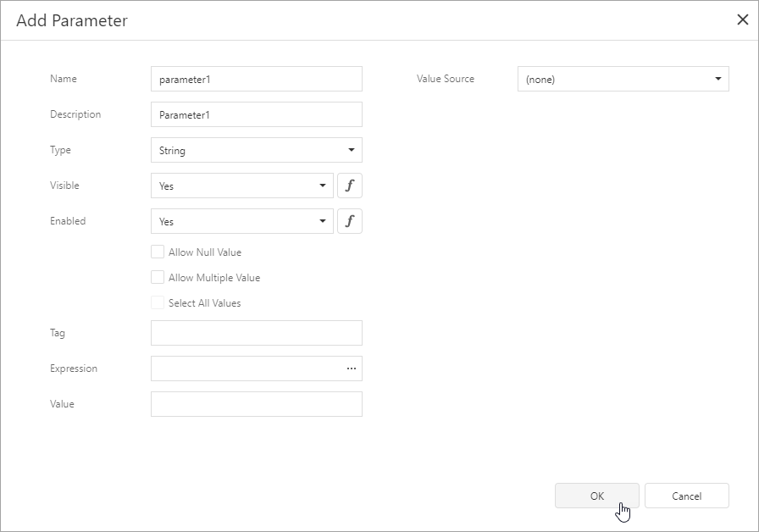The height and width of the screenshot is (532, 759).
Task: Close the Add Parameter dialog
Action: coord(742,19)
